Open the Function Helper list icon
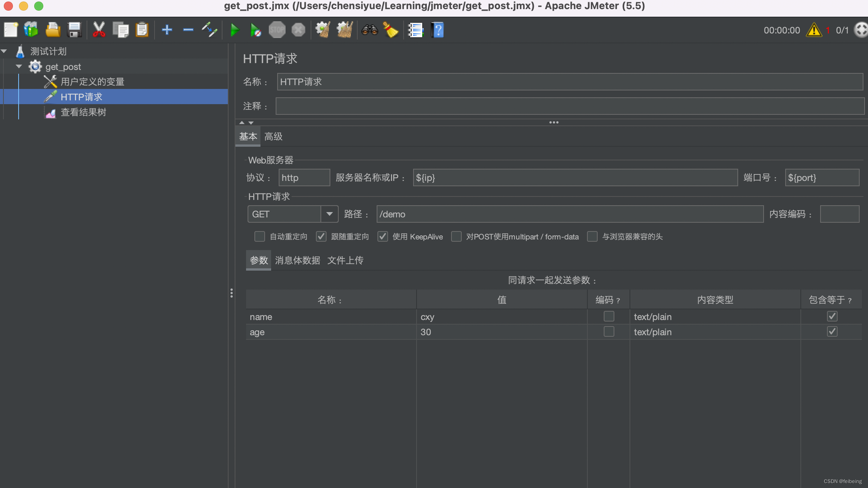The height and width of the screenshot is (488, 868). coord(415,30)
